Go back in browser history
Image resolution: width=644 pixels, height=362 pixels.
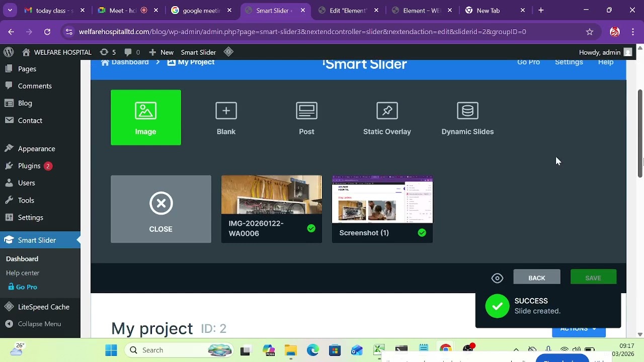click(x=11, y=32)
